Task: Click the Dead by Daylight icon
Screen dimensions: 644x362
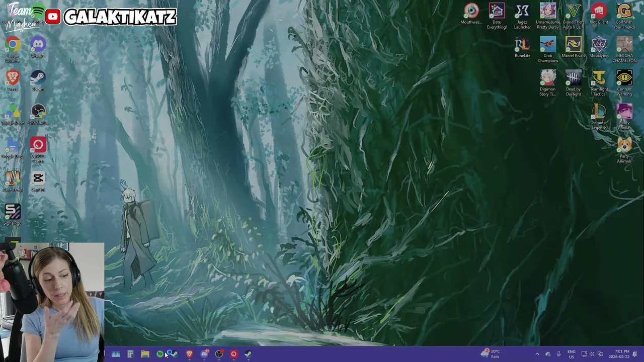Action: [574, 83]
